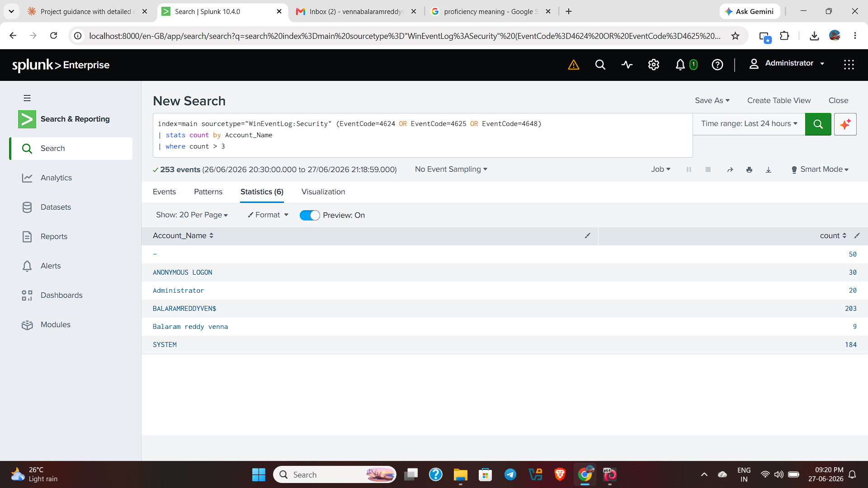Open Brave browser from taskbar

pyautogui.click(x=560, y=474)
